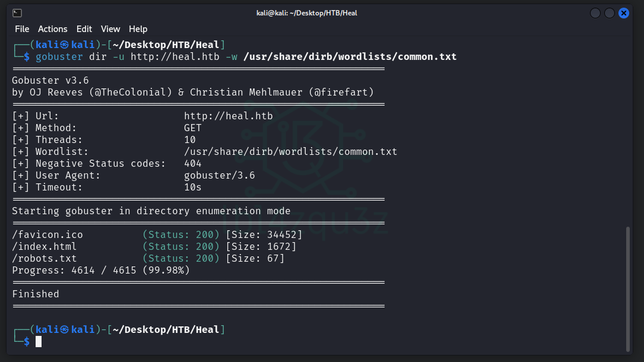Viewport: 644px width, 362px height.
Task: Click the /index.html result entry
Action: tap(45, 247)
